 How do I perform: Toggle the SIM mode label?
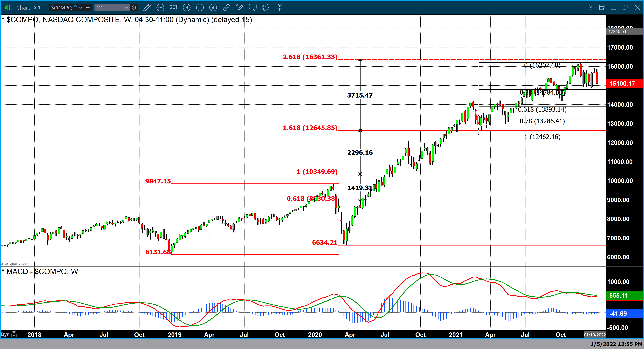(37, 8)
